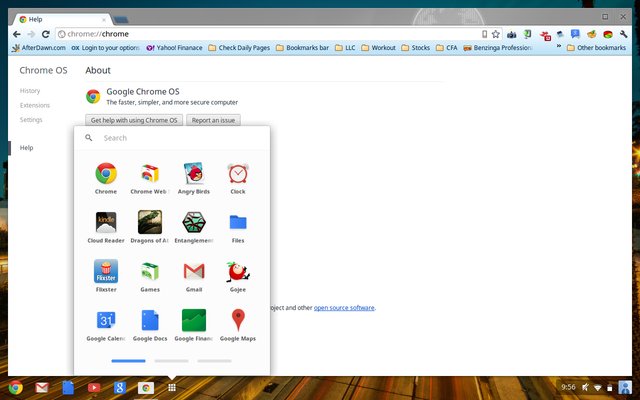Open Other bookmarks folder

coord(596,48)
